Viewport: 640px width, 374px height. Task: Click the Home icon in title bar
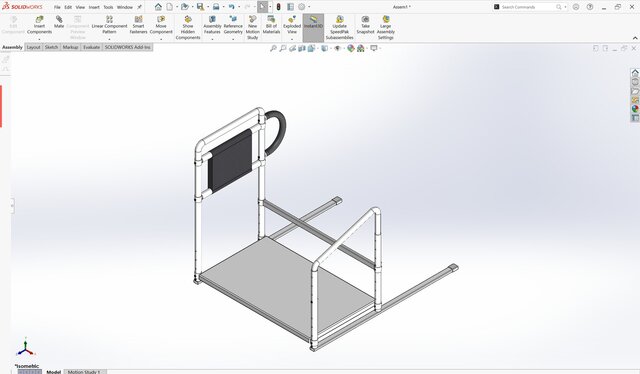coord(158,7)
